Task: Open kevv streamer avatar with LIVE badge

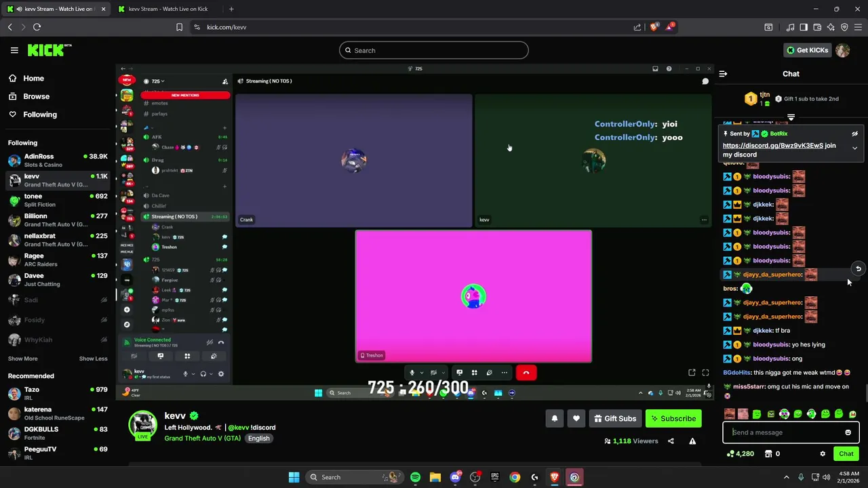Action: [x=142, y=425]
